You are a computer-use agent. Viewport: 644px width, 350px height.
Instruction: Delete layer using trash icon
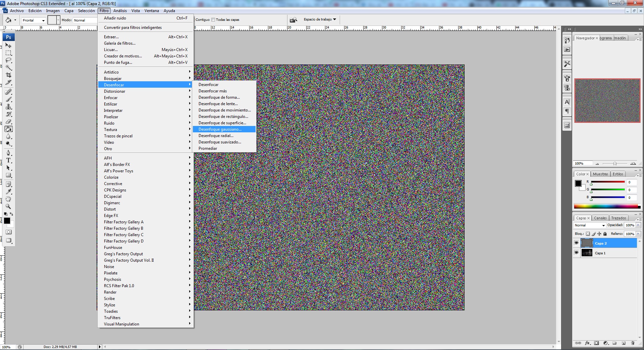[632, 343]
